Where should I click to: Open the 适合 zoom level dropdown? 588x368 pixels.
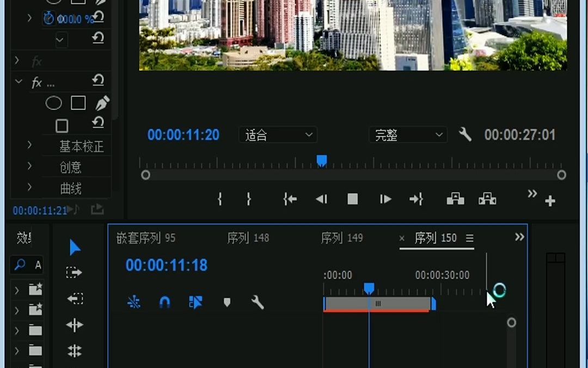[x=278, y=135]
